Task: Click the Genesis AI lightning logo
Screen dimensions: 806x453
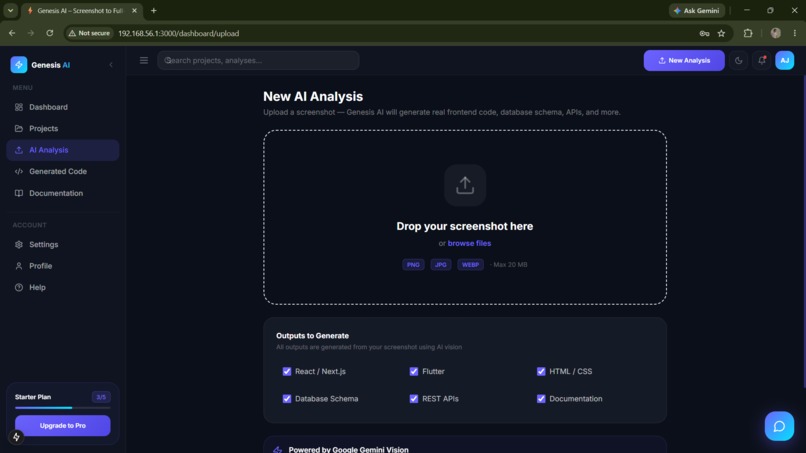Action: pos(19,65)
